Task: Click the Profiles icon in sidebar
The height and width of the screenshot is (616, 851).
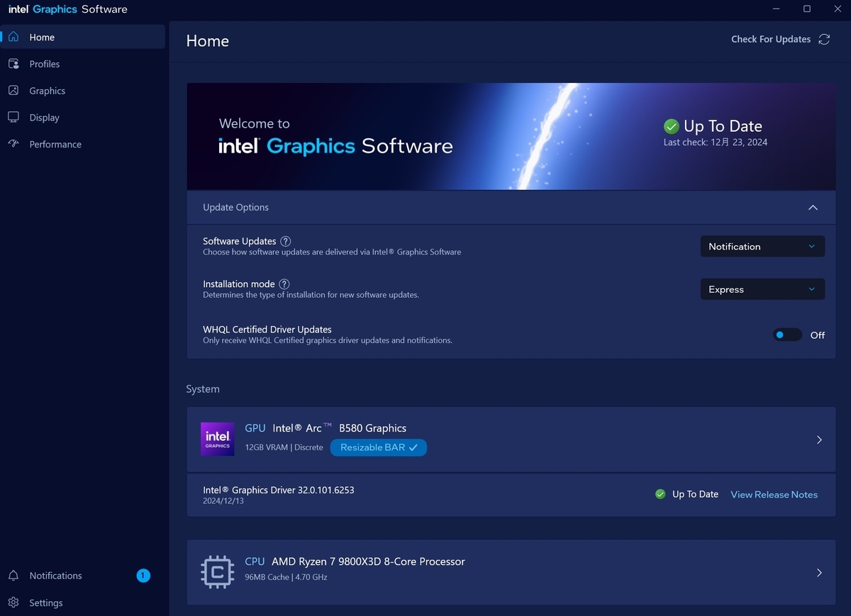Action: [13, 64]
